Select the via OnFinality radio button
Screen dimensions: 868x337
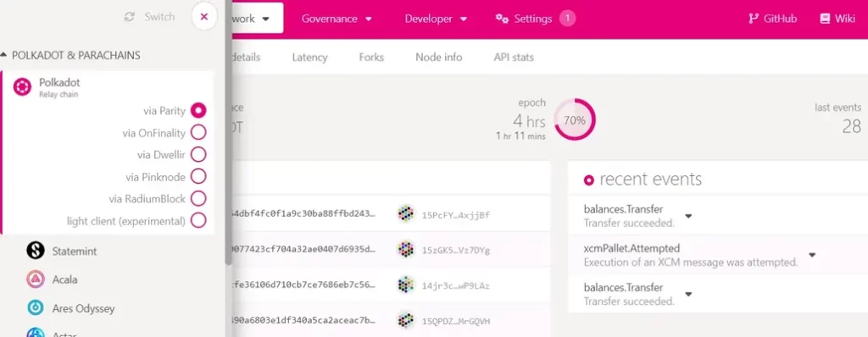pyautogui.click(x=198, y=132)
